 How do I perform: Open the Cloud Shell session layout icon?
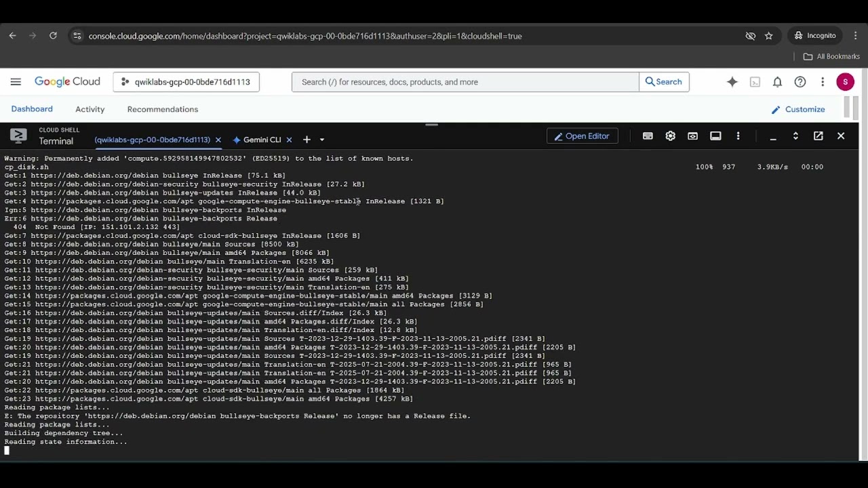715,136
